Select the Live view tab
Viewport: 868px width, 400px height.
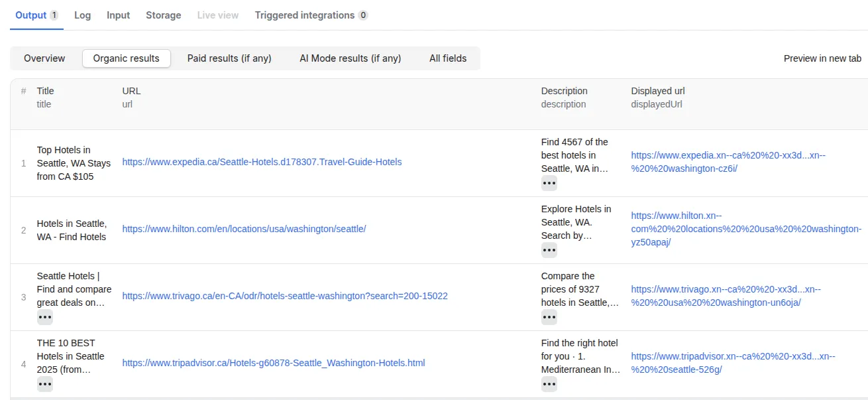click(218, 15)
